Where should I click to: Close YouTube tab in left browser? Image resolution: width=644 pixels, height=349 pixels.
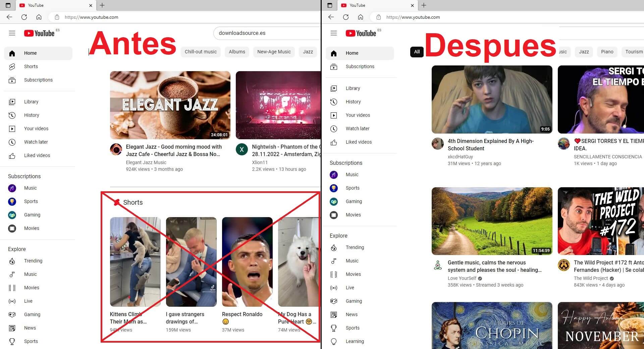coord(91,5)
